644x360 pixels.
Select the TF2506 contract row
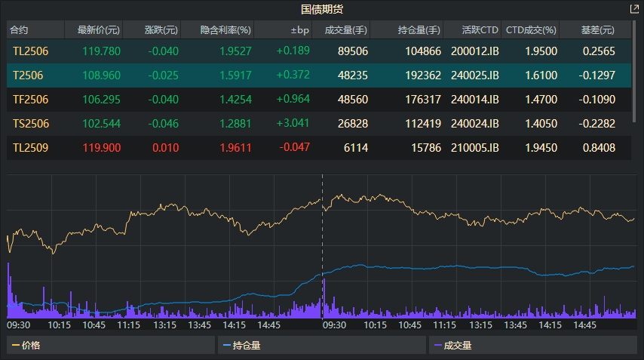pyautogui.click(x=319, y=100)
